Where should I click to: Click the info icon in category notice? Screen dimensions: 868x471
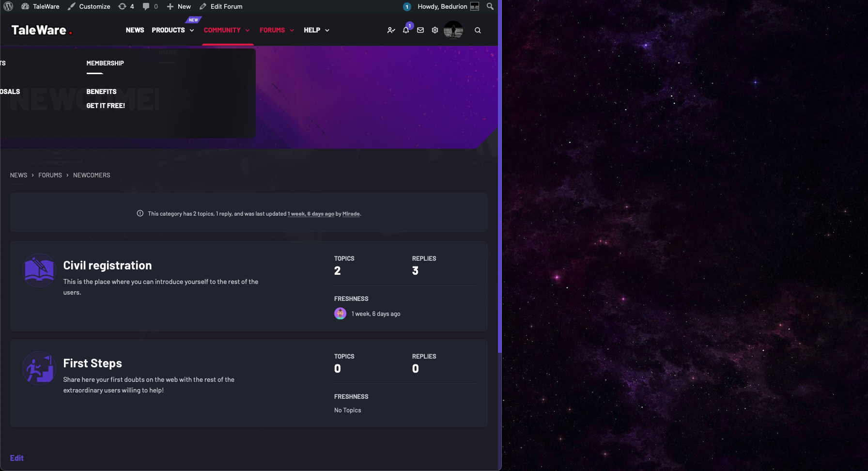click(x=140, y=213)
